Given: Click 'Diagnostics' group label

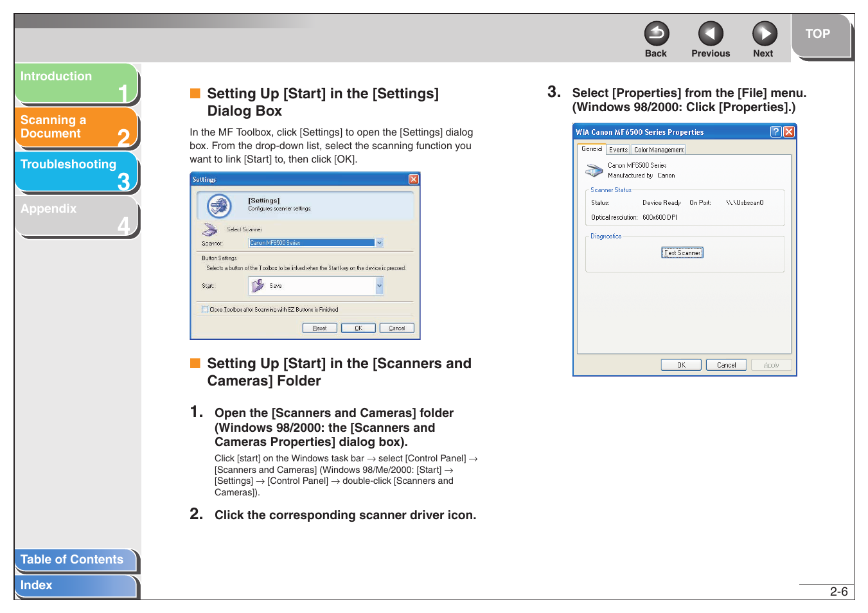Looking at the screenshot, I should (x=606, y=236).
